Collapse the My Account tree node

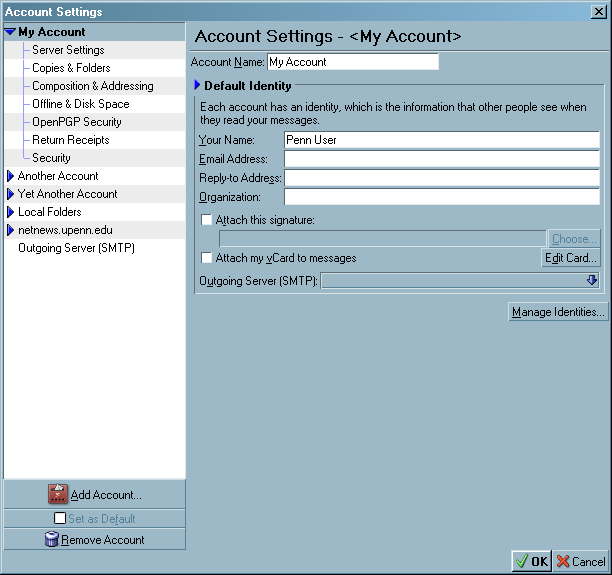click(10, 32)
